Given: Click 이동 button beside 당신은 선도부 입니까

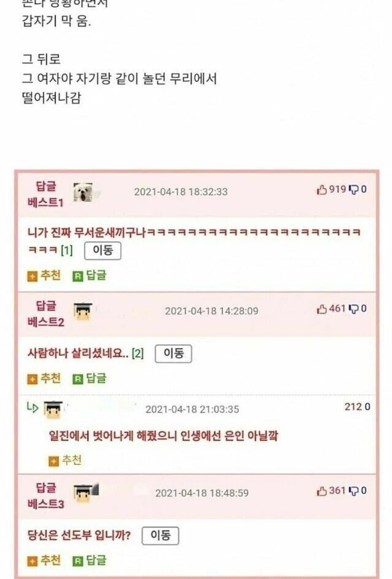Looking at the screenshot, I should pos(160,535).
